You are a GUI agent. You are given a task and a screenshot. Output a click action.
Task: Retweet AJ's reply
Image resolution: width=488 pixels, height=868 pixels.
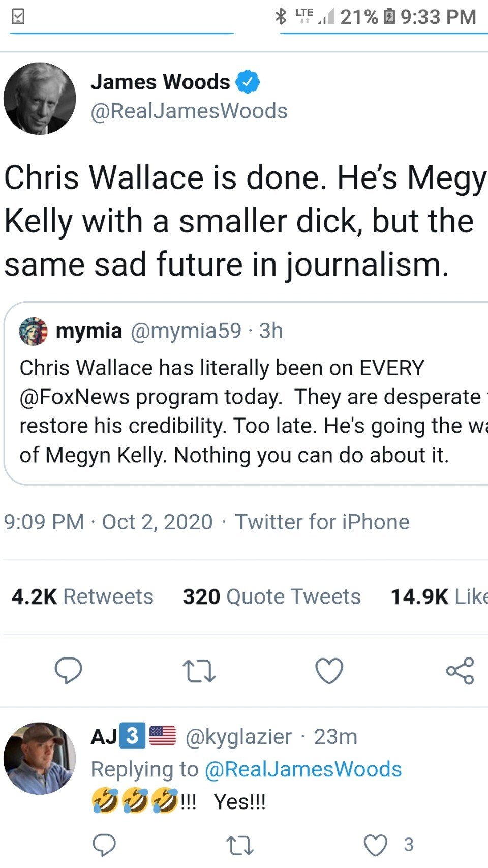239,845
